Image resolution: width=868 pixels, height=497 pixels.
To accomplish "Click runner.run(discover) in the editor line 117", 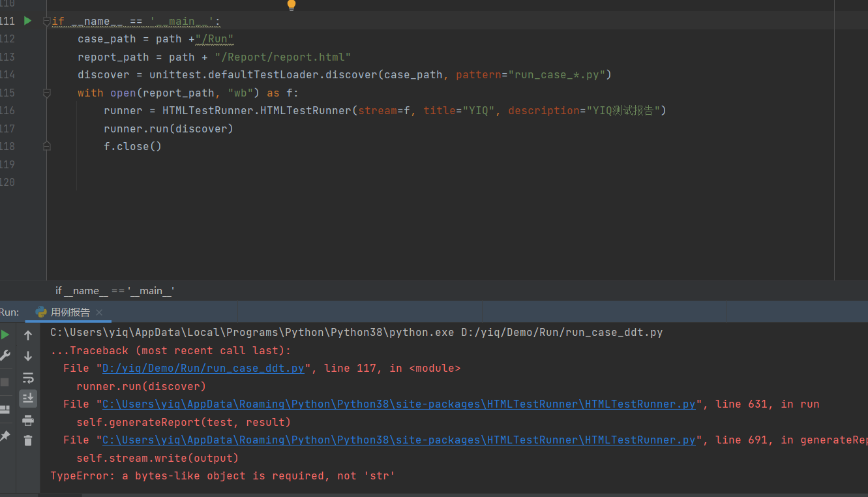I will [169, 129].
